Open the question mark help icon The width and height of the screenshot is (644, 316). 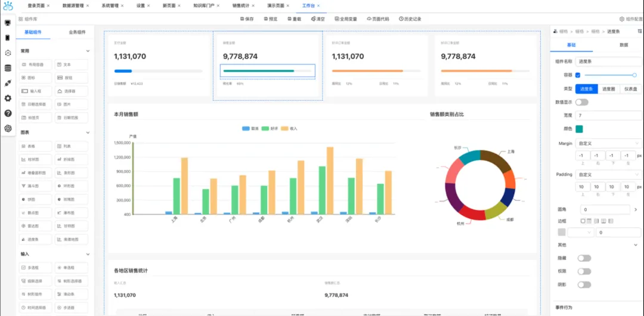[8, 113]
